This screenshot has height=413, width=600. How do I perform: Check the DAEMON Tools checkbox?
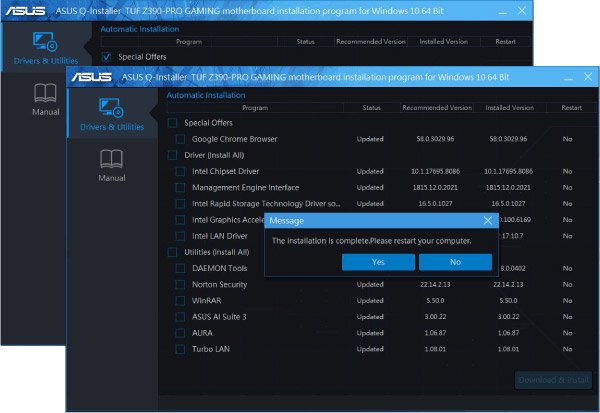click(x=180, y=268)
